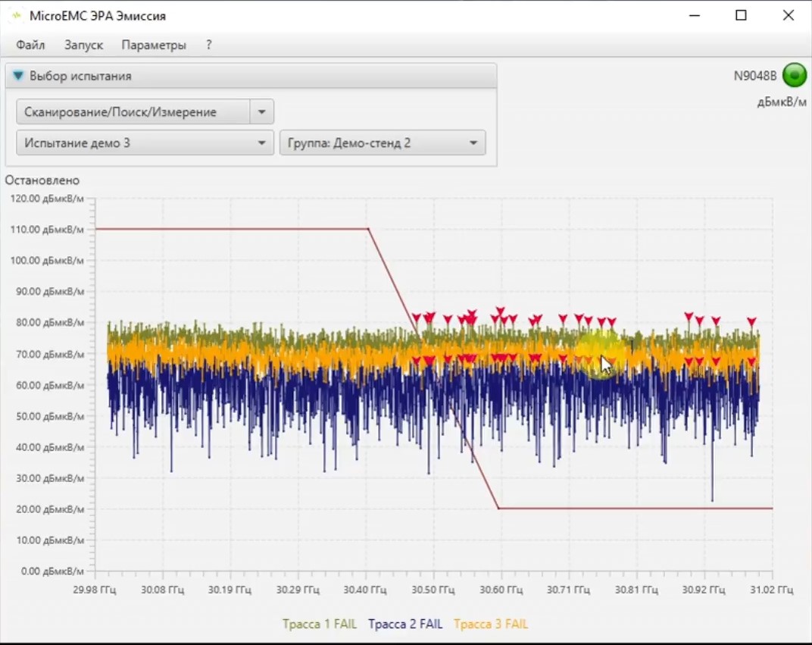Toggle Трасса 1 FAIL in the legend

point(320,624)
